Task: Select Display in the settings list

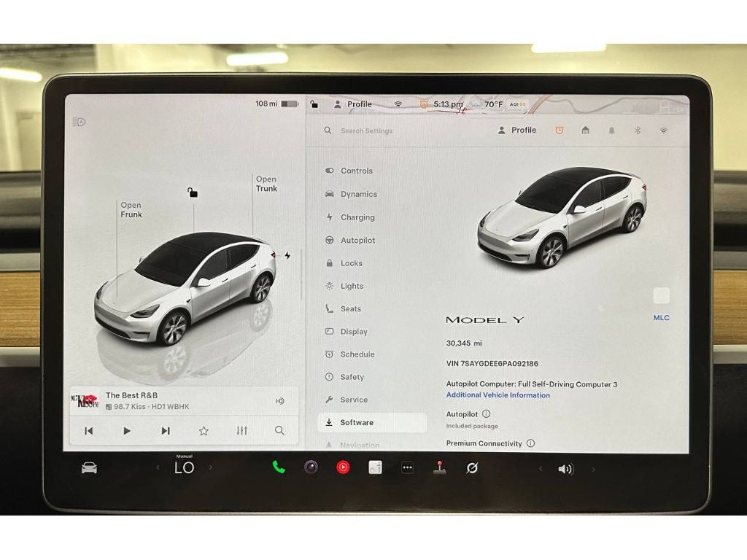Action: (347, 332)
